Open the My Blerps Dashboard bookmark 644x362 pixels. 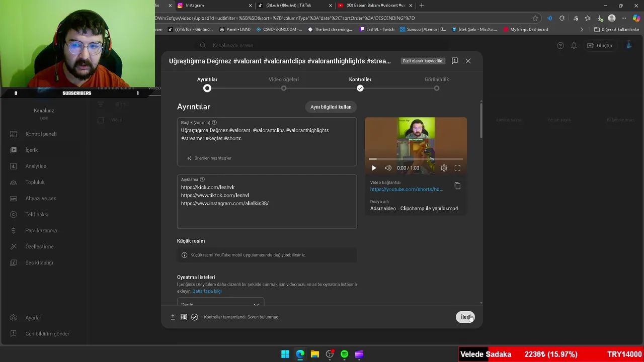[526, 30]
